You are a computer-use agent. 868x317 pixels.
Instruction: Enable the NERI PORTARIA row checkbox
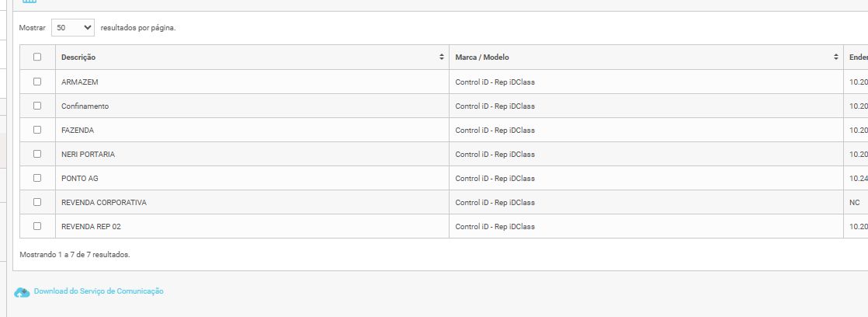(x=37, y=154)
